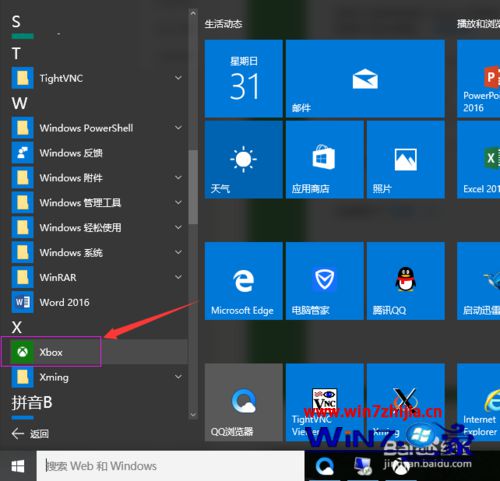Image resolution: width=500 pixels, height=481 pixels.
Task: Expand the Windows PowerShell folder chevron
Action: pos(178,128)
